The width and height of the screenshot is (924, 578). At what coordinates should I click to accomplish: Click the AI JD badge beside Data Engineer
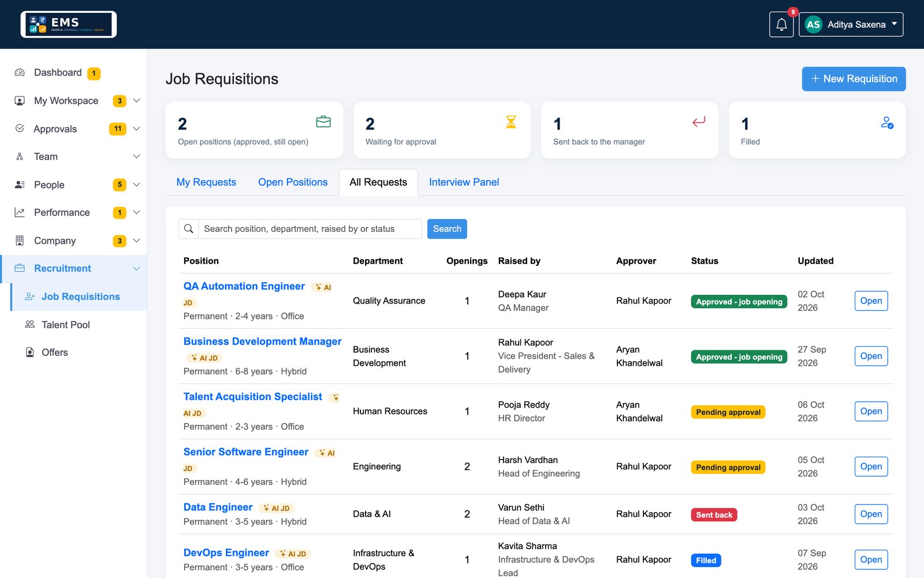(x=276, y=508)
